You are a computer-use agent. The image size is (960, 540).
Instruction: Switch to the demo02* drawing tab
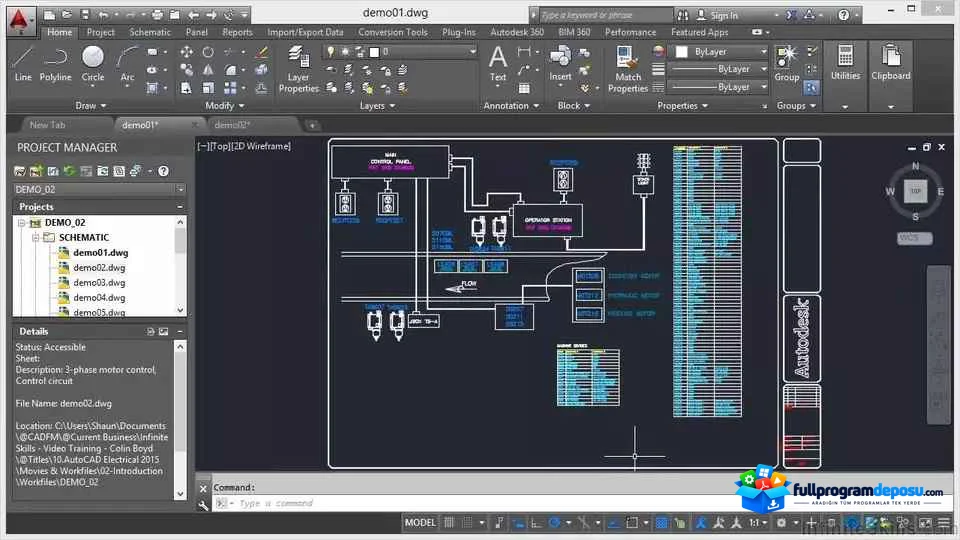(x=233, y=125)
